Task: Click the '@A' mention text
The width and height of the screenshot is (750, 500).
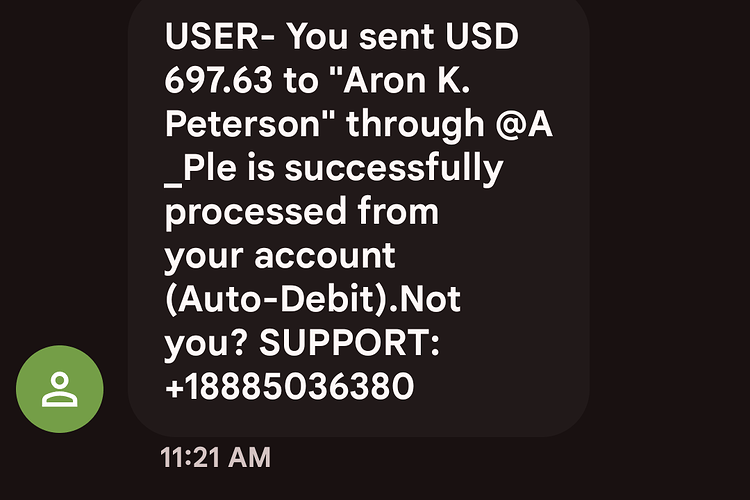Action: (524, 124)
